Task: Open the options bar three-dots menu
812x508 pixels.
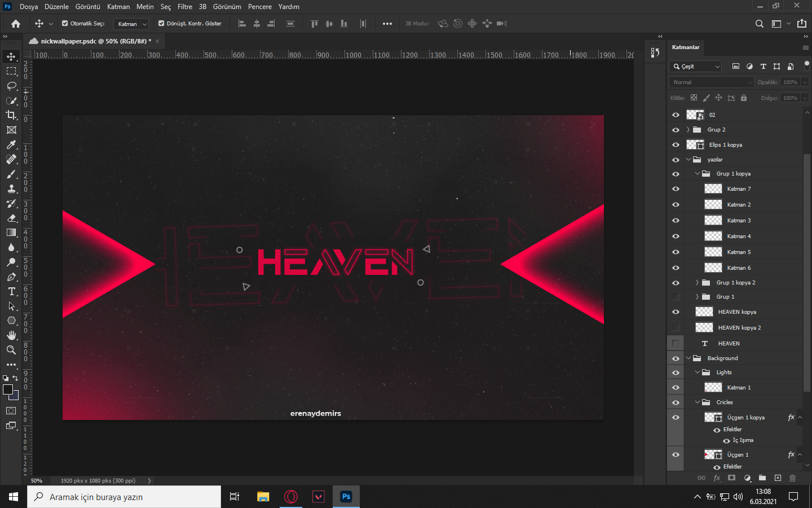Action: point(387,24)
